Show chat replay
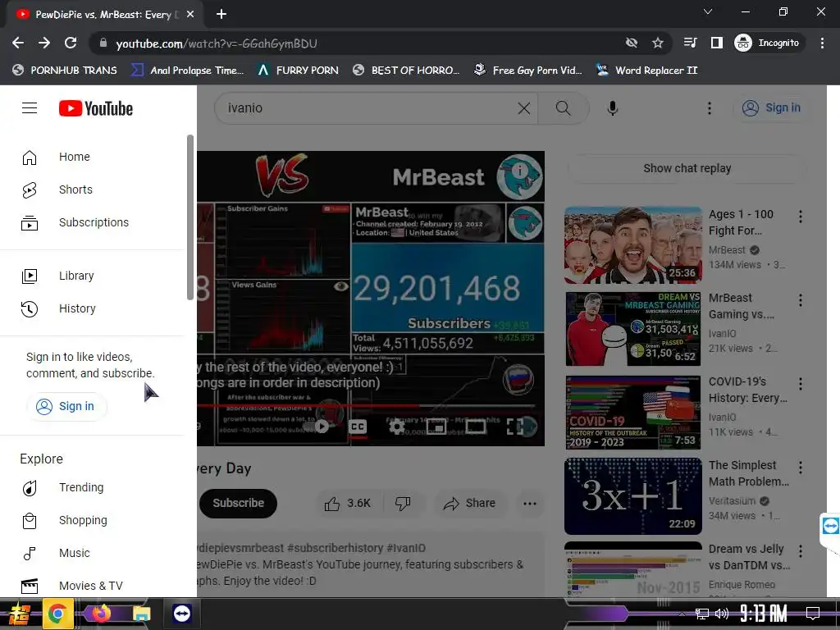The width and height of the screenshot is (840, 630). coord(687,168)
